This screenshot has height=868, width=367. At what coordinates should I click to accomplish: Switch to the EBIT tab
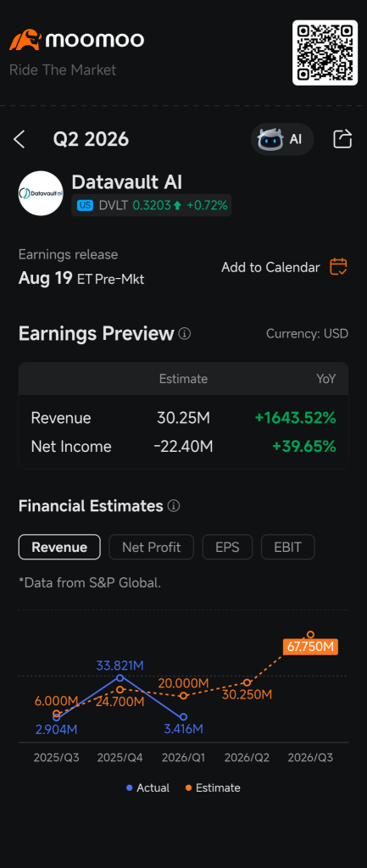[x=288, y=547]
